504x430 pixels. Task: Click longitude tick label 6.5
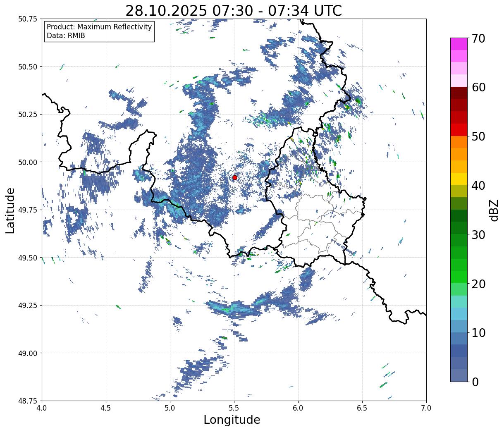pyautogui.click(x=362, y=408)
